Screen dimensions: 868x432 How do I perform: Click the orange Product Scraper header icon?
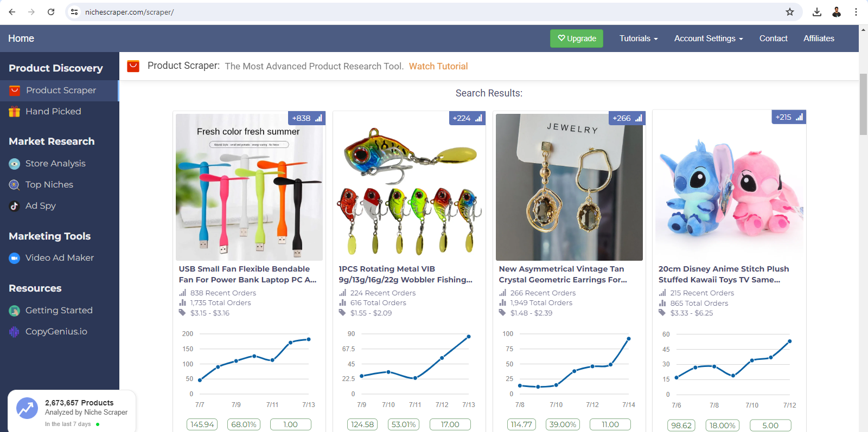pos(133,66)
